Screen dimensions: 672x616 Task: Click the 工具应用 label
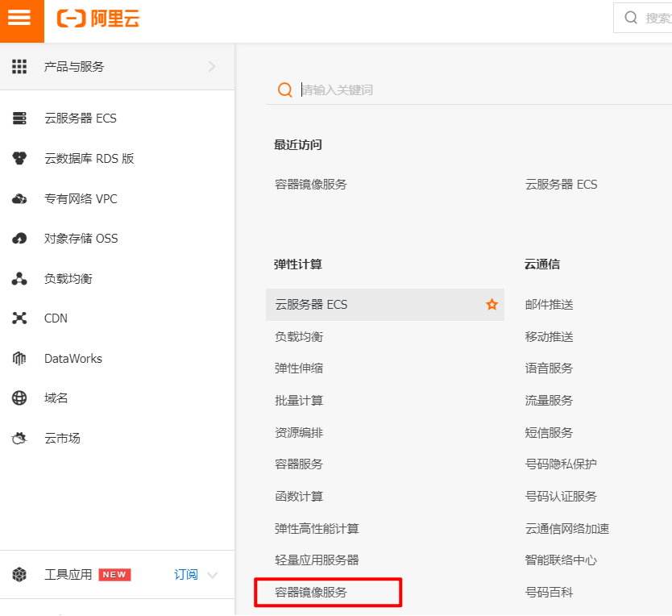tap(68, 574)
